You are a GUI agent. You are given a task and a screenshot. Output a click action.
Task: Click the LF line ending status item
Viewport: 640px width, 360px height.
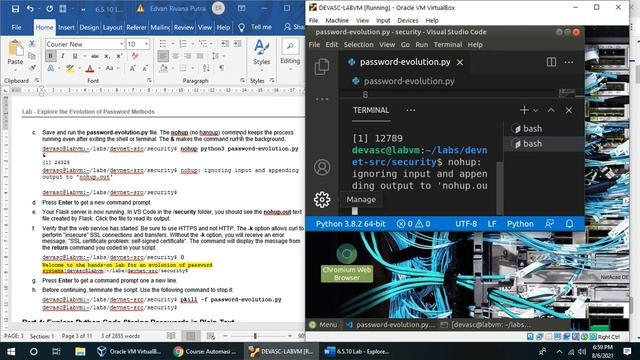click(x=492, y=224)
